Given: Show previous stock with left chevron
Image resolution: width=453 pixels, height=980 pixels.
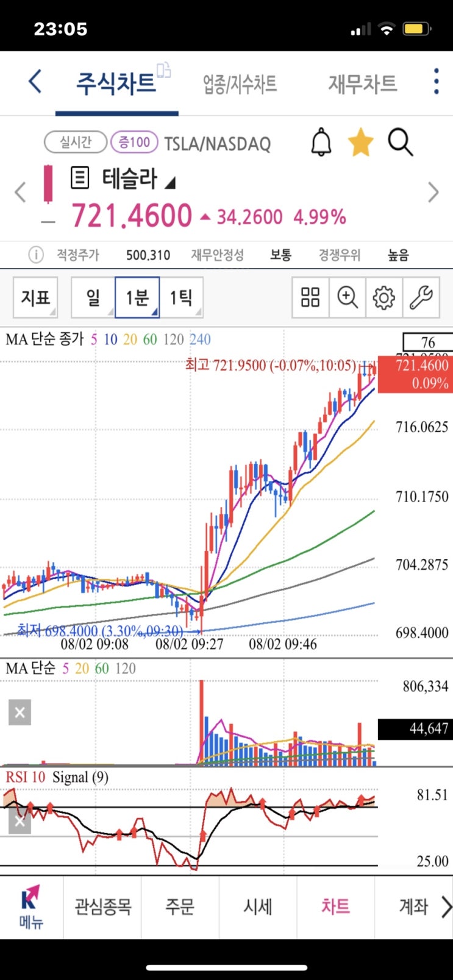Looking at the screenshot, I should pos(20,192).
